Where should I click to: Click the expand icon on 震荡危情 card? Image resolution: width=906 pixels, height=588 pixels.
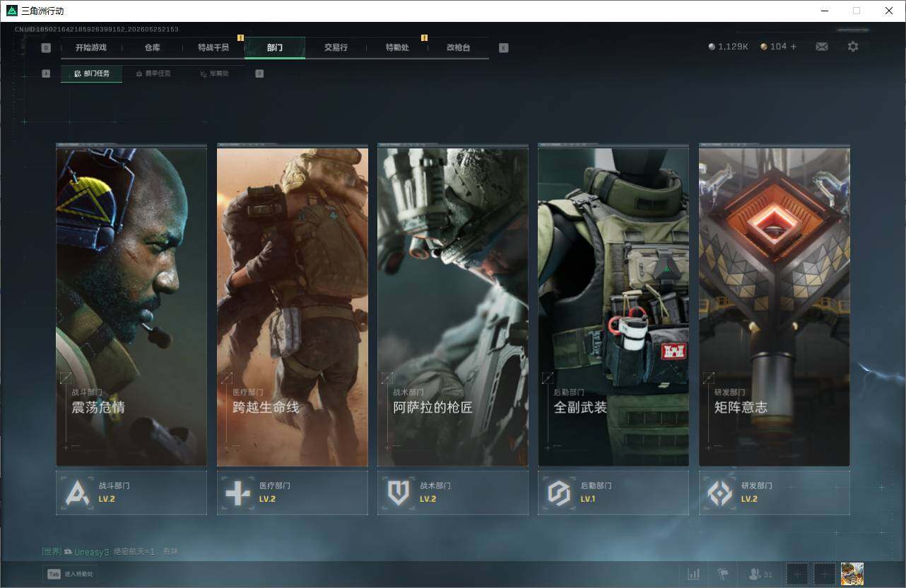[x=66, y=378]
